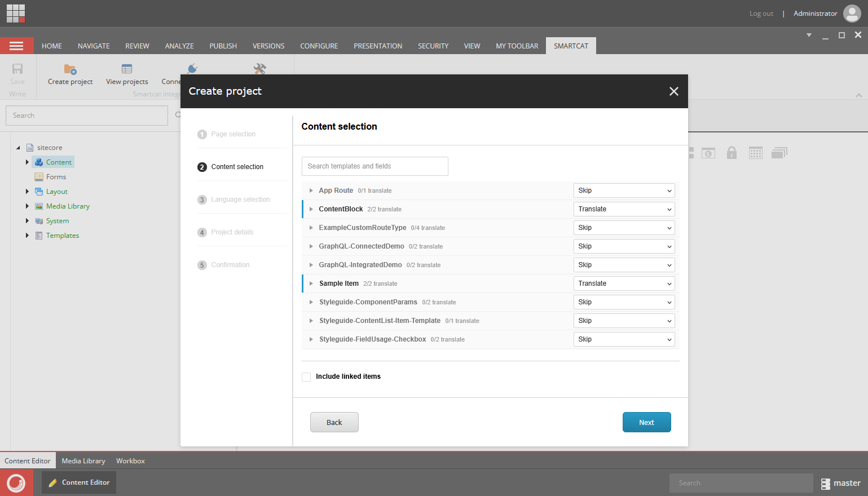Viewport: 868px width, 496px height.
Task: Switch to the HOME ribbon tab
Action: tap(52, 46)
